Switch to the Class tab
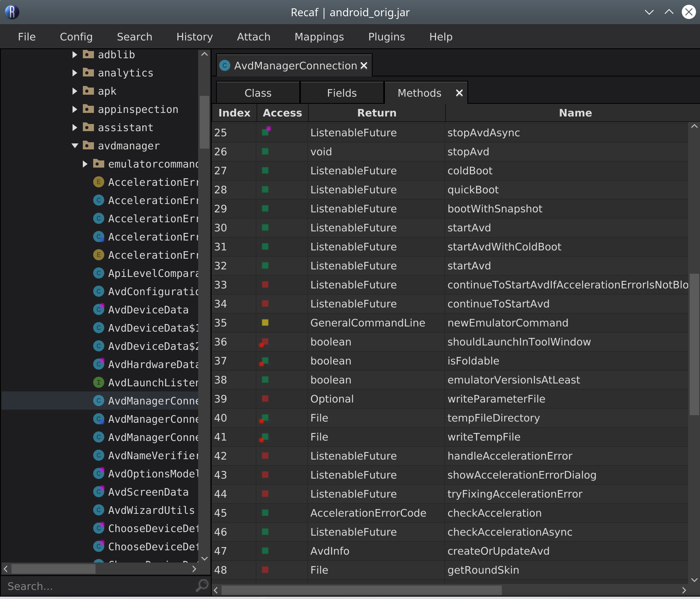 (x=258, y=93)
